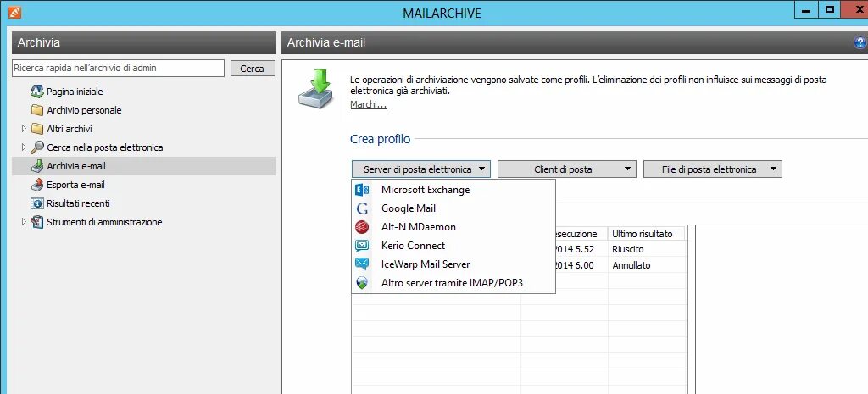The height and width of the screenshot is (394, 868).
Task: Choose Google Mail from the menu
Action: 453,208
